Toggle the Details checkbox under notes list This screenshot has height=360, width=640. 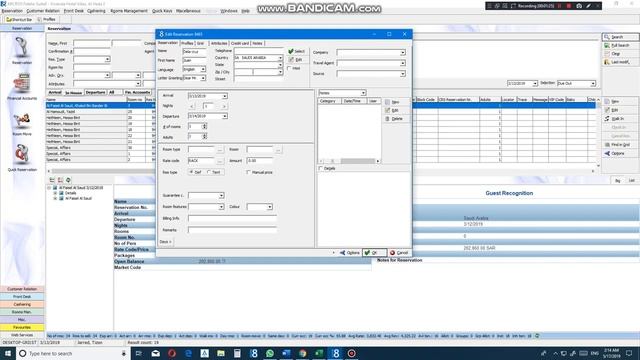(321, 168)
